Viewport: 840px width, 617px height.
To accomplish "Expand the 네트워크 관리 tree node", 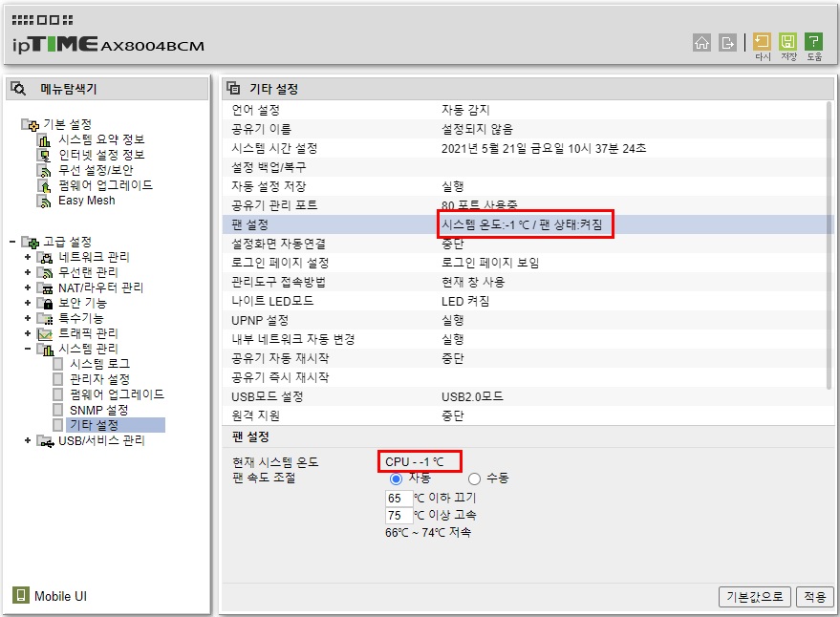I will [x=28, y=257].
